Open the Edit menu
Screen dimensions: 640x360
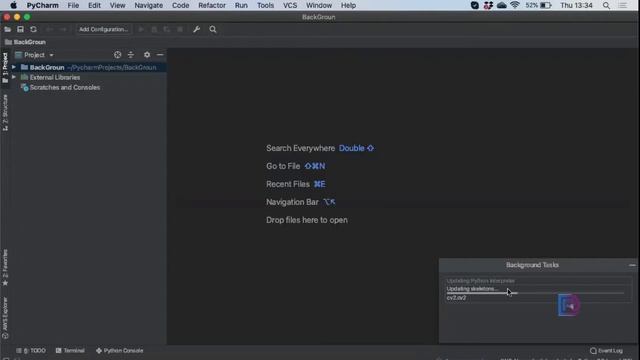click(x=94, y=5)
